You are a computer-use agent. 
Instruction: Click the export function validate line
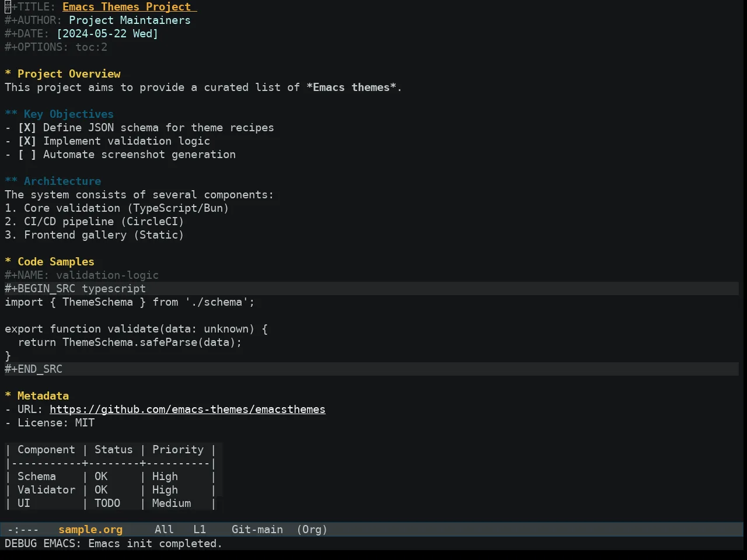pyautogui.click(x=136, y=329)
